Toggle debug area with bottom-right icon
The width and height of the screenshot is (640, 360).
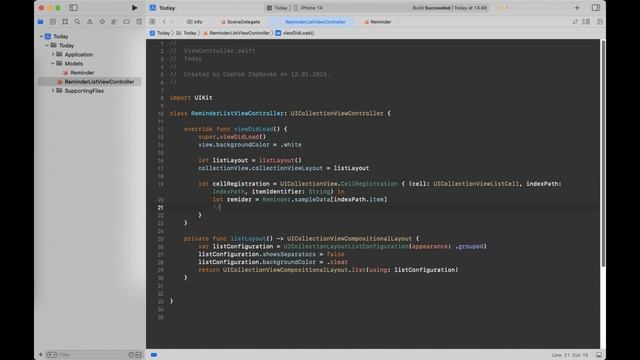(599, 355)
